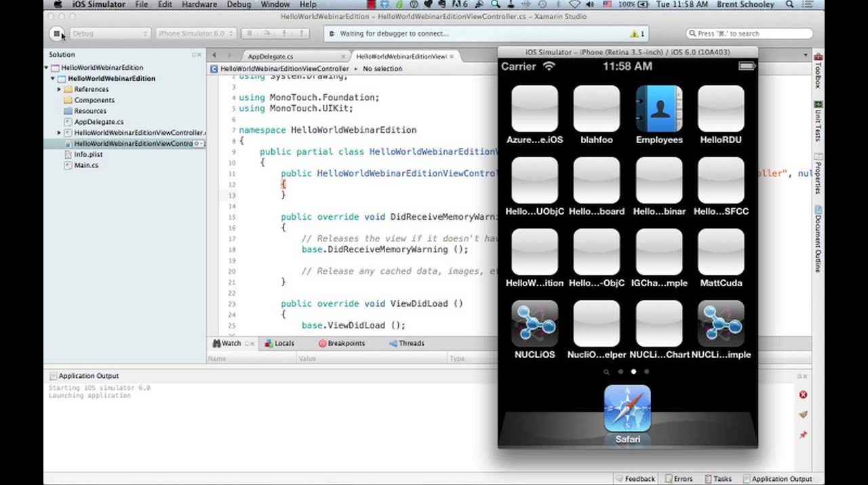Image resolution: width=868 pixels, height=485 pixels.
Task: Tap the MattCuda app icon
Action: (x=720, y=252)
